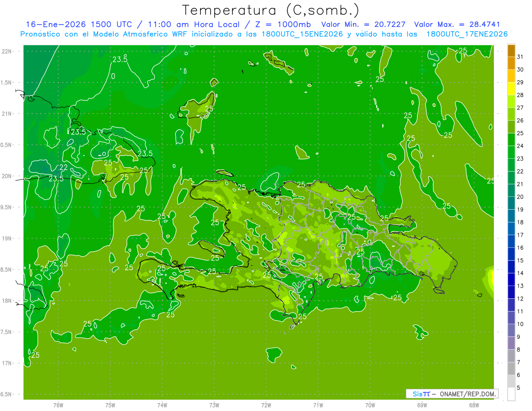This screenshot has height=411, width=532.
Task: Click the legend scale value '29'
Action: [520, 82]
